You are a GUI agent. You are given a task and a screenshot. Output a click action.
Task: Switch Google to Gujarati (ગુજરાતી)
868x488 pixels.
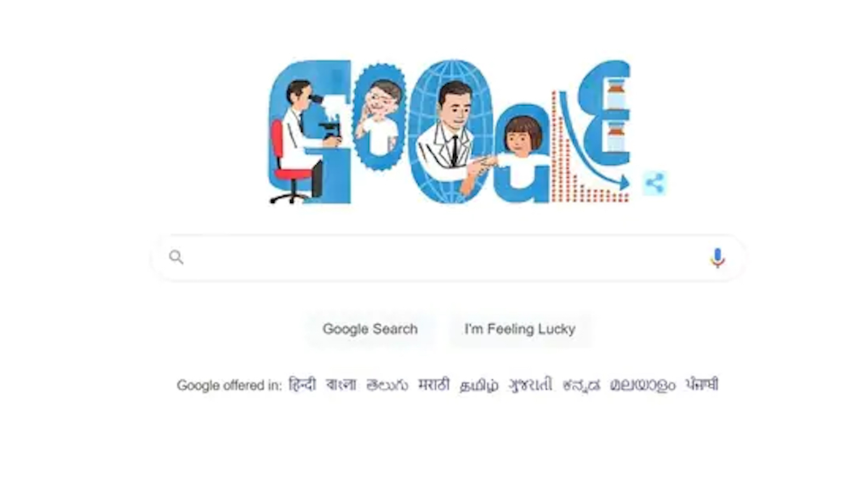[531, 385]
